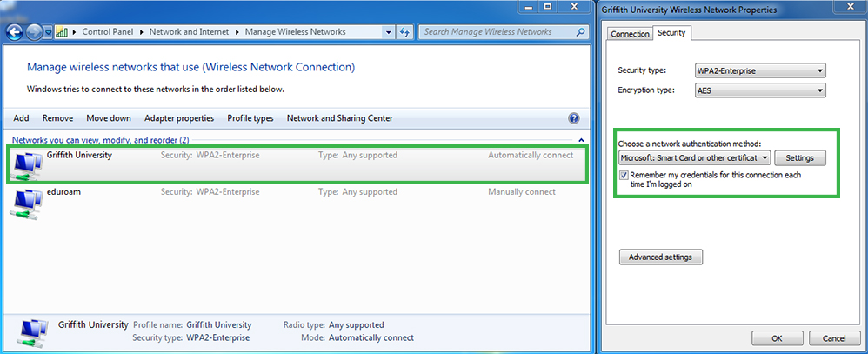Open network authentication method dropdown
The image size is (868, 354).
694,158
